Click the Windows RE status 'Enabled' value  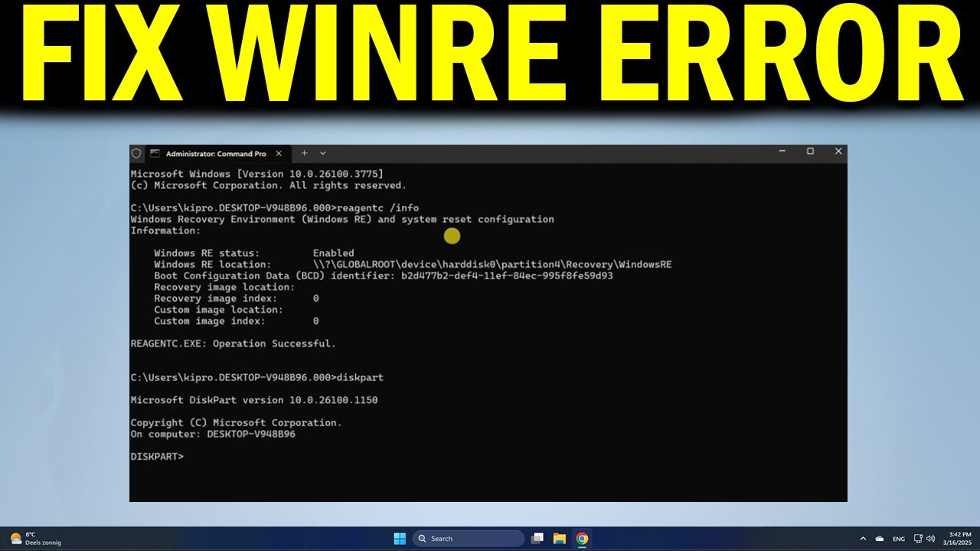333,253
